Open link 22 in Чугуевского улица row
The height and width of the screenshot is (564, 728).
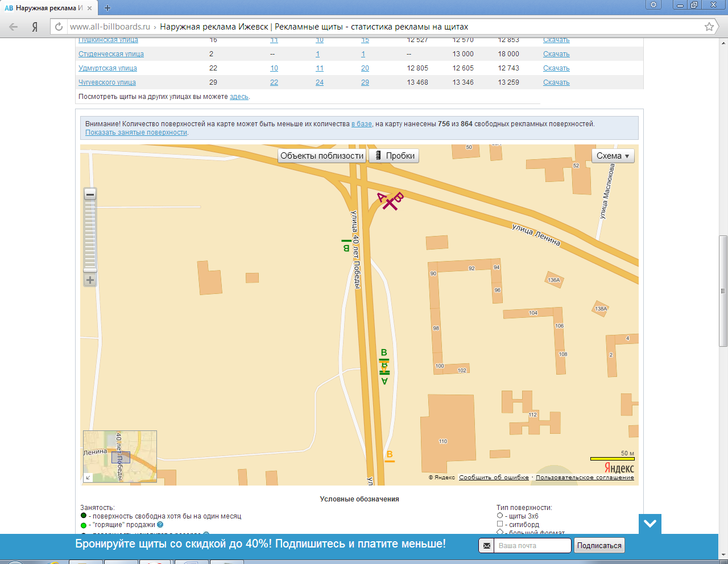point(274,82)
